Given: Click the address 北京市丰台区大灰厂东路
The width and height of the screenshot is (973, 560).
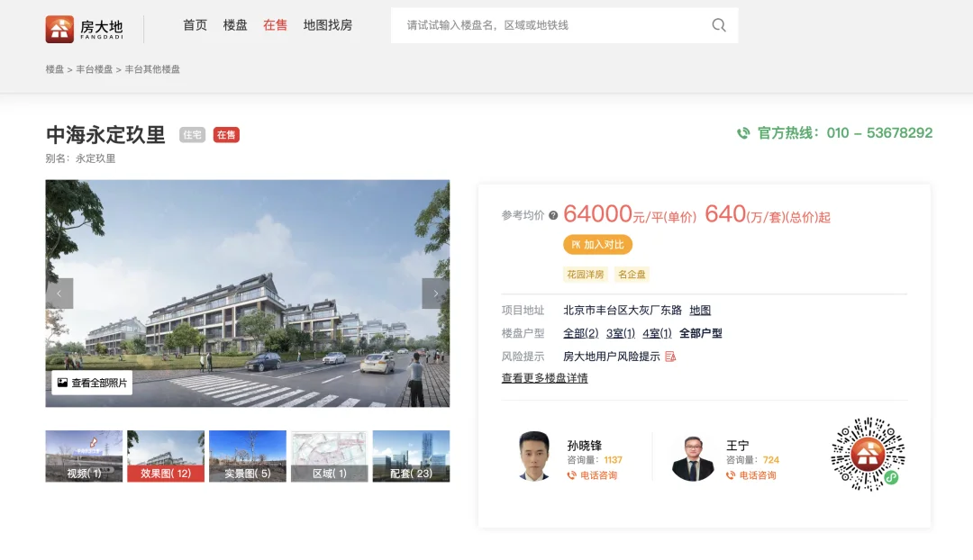Looking at the screenshot, I should point(623,310).
